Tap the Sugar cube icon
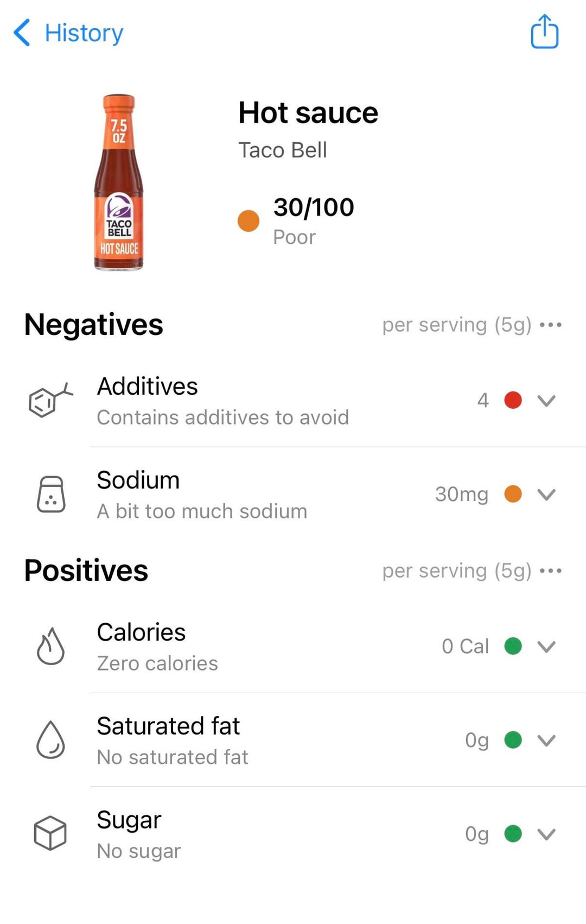The height and width of the screenshot is (924, 586). pos(50,833)
